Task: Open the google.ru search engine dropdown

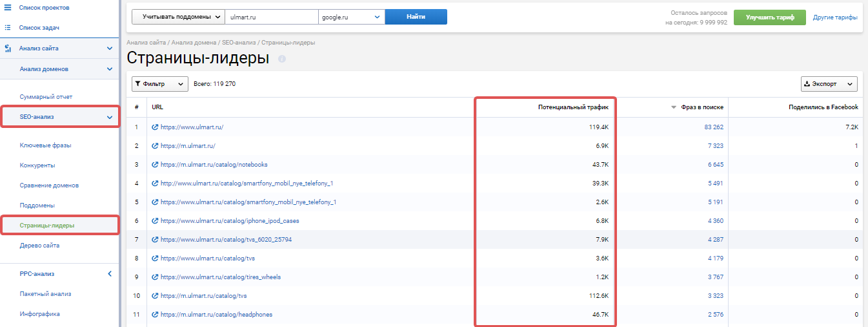Action: click(x=352, y=17)
